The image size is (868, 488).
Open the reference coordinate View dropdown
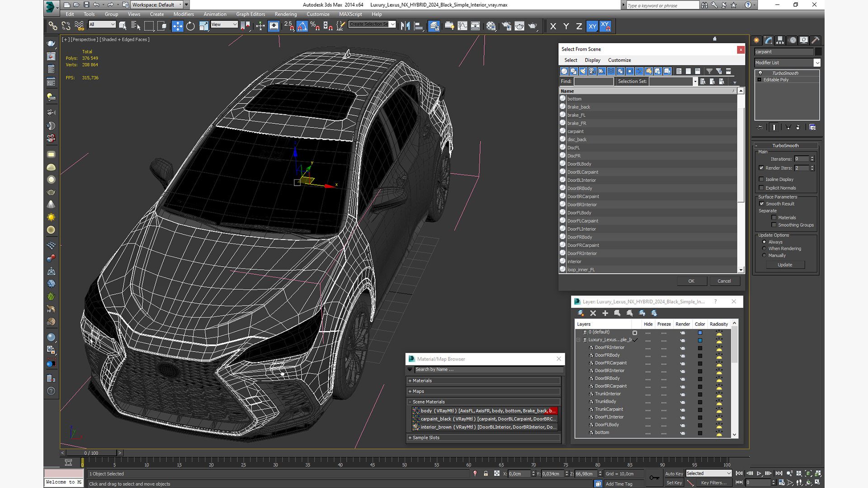coord(224,24)
